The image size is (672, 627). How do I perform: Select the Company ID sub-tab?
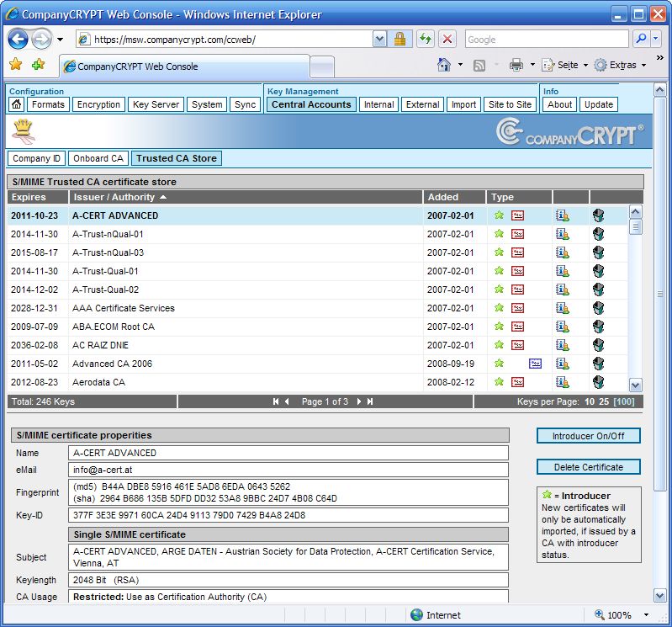(36, 158)
